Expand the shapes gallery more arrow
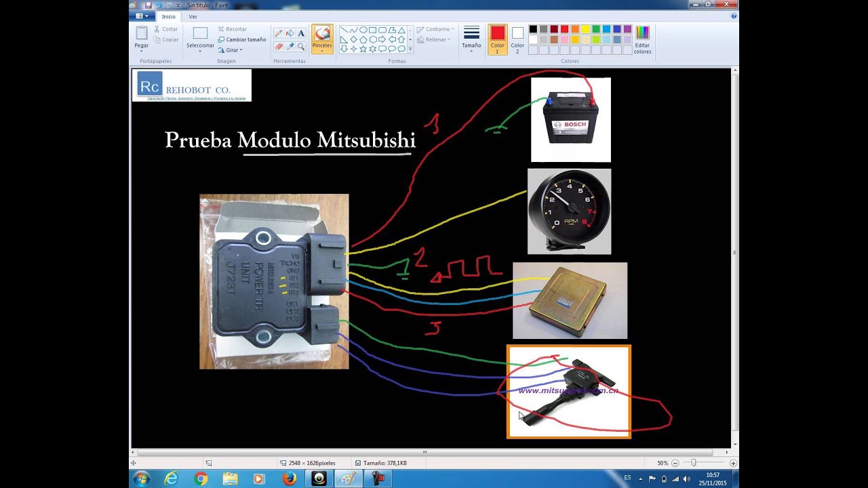 tap(410, 49)
